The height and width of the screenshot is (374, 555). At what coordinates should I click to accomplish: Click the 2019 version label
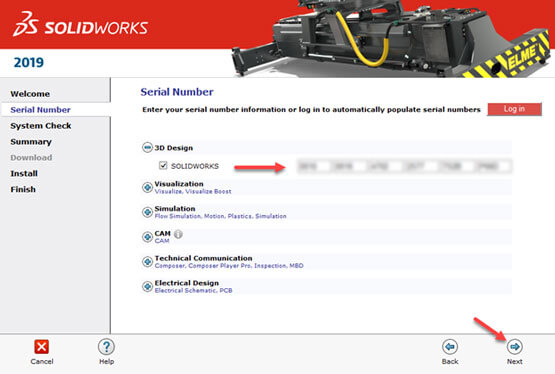tap(29, 63)
